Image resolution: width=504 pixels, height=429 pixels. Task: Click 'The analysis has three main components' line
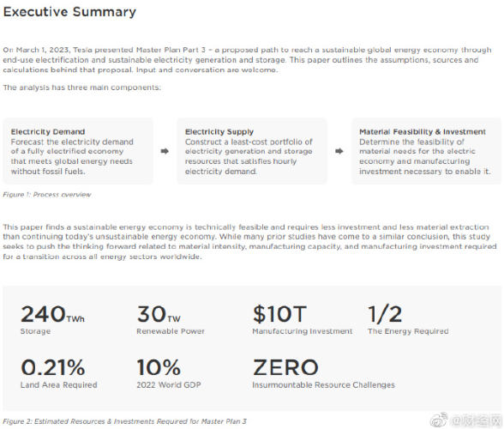click(81, 88)
